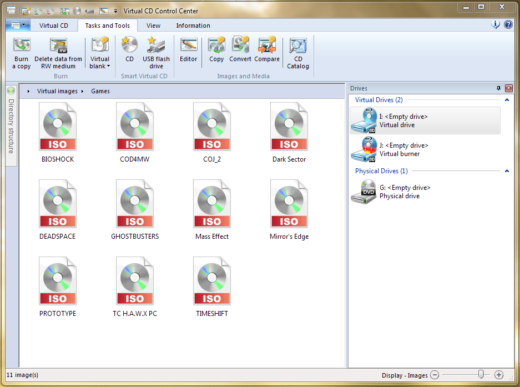Open the Convert tool
Screen dimensions: 520x387
[240, 50]
